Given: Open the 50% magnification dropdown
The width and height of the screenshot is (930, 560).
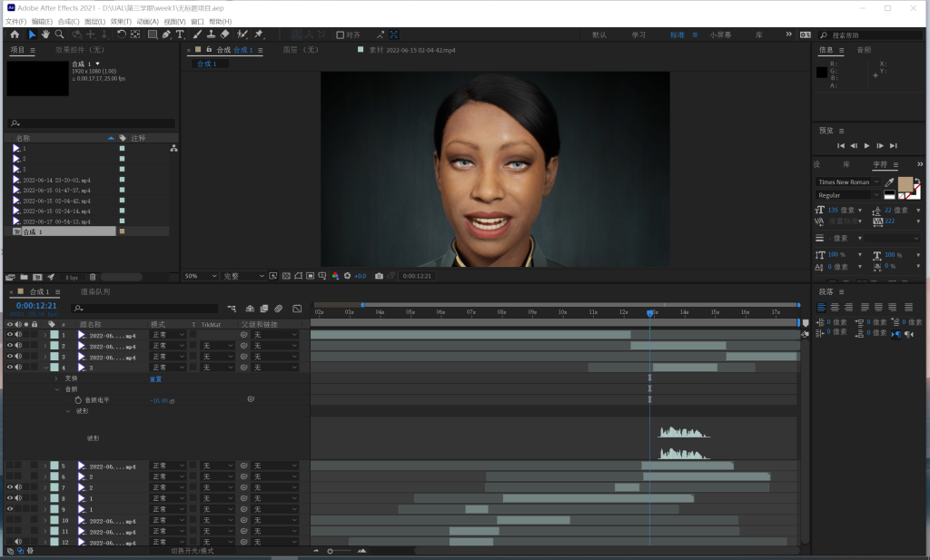Looking at the screenshot, I should click(201, 276).
